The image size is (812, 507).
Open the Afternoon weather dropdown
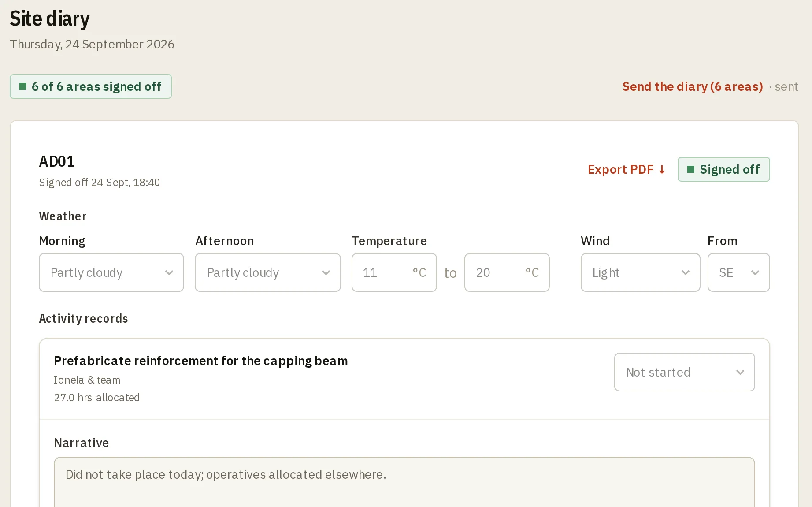point(268,272)
